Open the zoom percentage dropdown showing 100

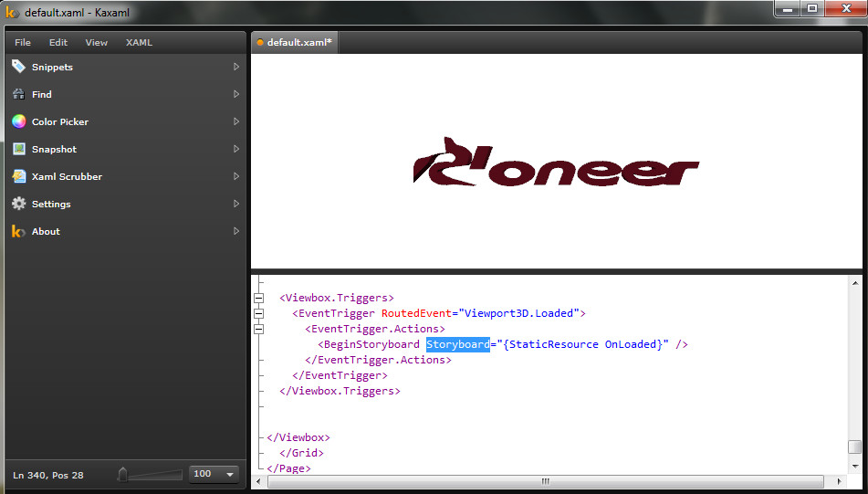tap(214, 474)
